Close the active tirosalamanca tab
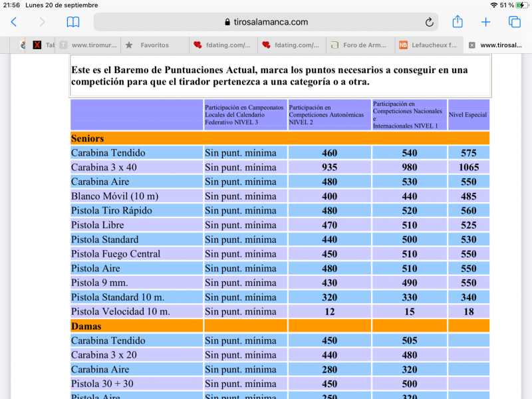Image resolution: width=532 pixels, height=399 pixels. tap(471, 45)
